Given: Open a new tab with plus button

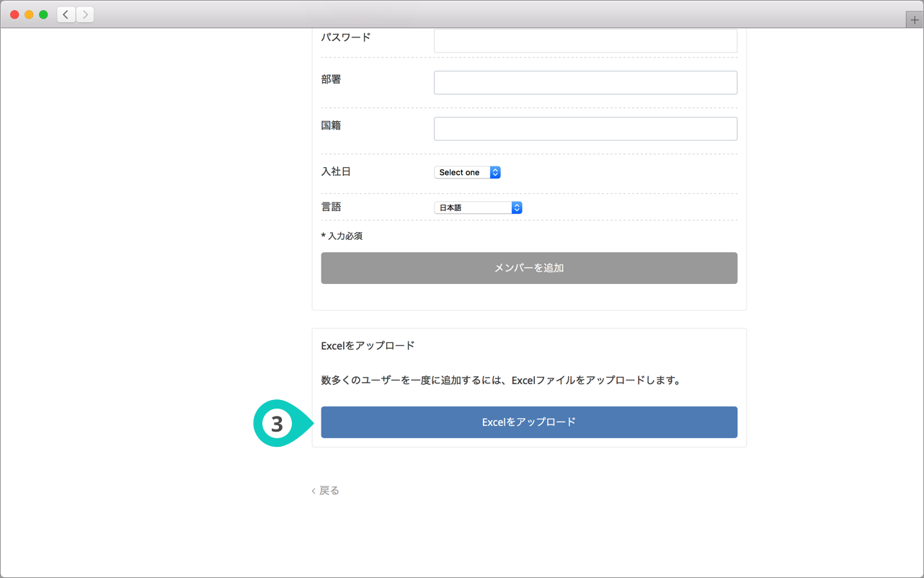Looking at the screenshot, I should tap(915, 20).
